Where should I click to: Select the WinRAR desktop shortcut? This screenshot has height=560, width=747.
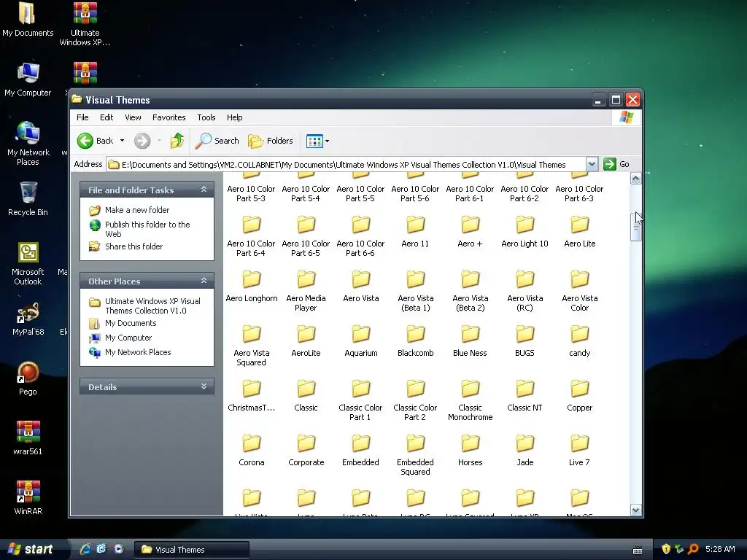tap(28, 498)
